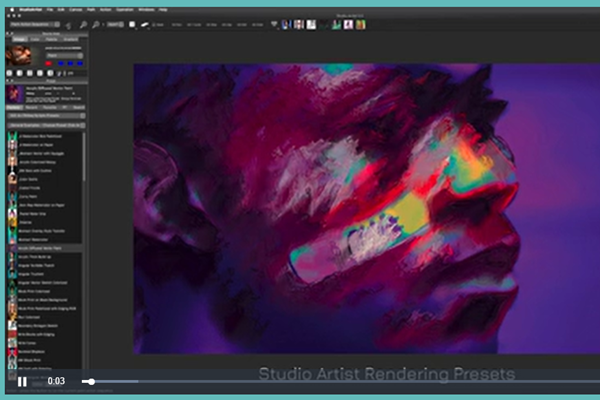
Task: Click the white square canvas icon
Action: coord(132,25)
